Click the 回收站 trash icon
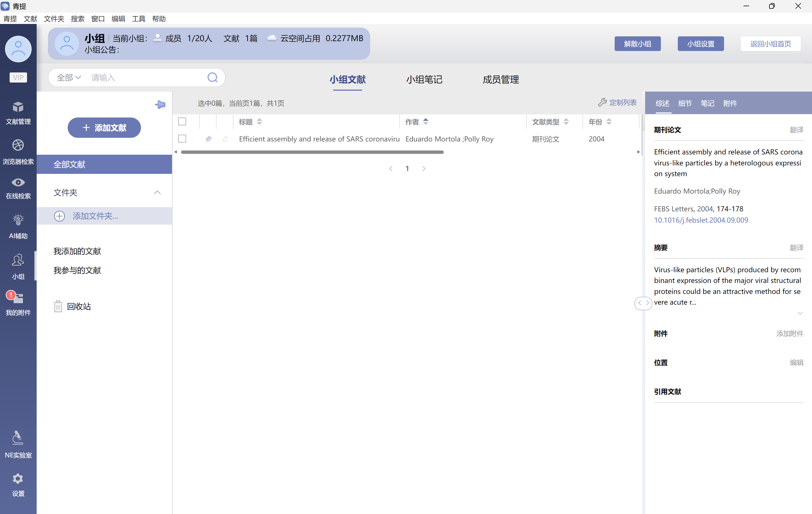This screenshot has height=514, width=812. coord(58,306)
